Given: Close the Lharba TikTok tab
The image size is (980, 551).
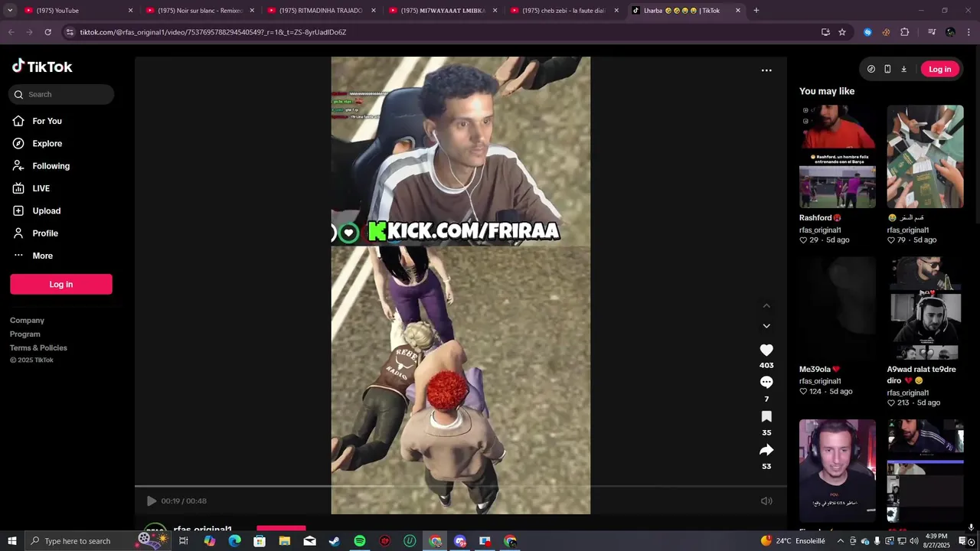Looking at the screenshot, I should 738,11.
